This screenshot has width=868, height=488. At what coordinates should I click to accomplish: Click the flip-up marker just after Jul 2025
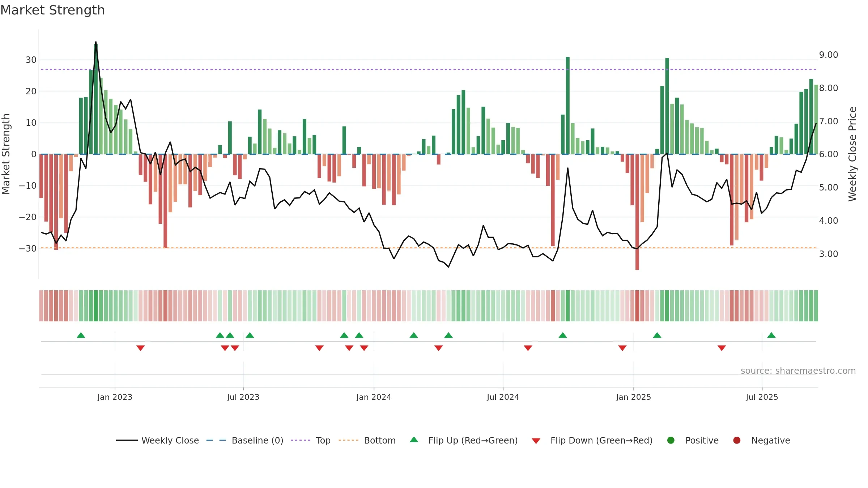pyautogui.click(x=771, y=335)
